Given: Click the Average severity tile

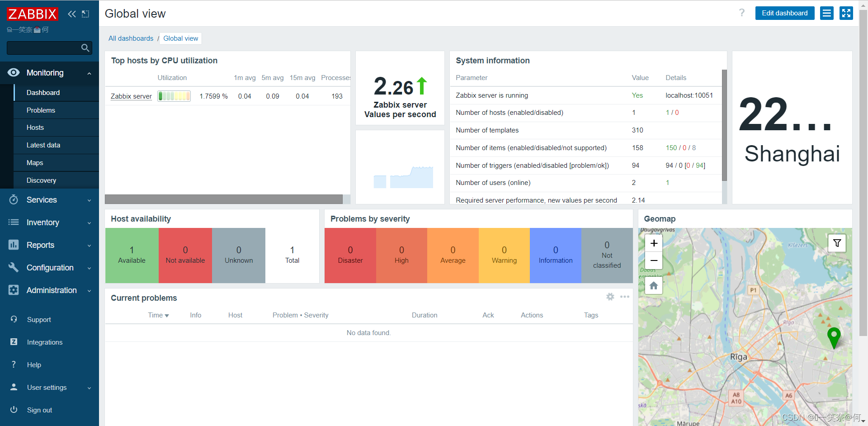Looking at the screenshot, I should click(x=453, y=256).
